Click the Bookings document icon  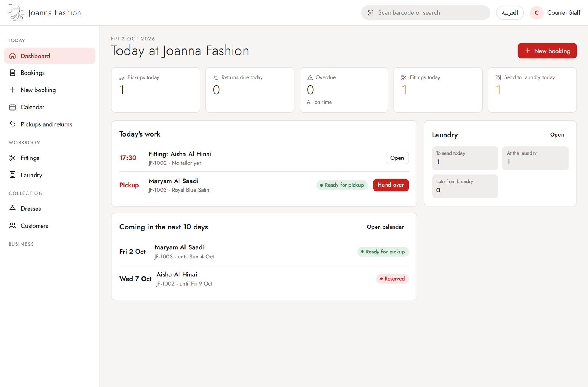[12, 73]
